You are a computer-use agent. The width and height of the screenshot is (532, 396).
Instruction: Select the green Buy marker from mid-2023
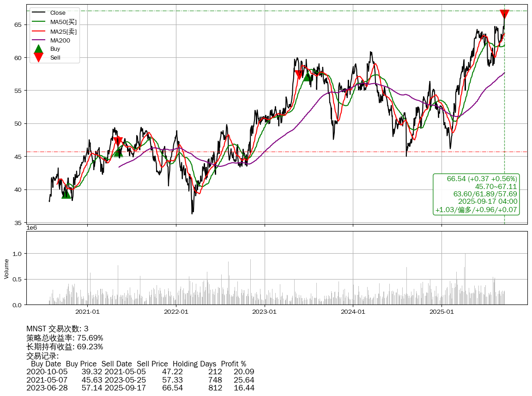(x=307, y=76)
